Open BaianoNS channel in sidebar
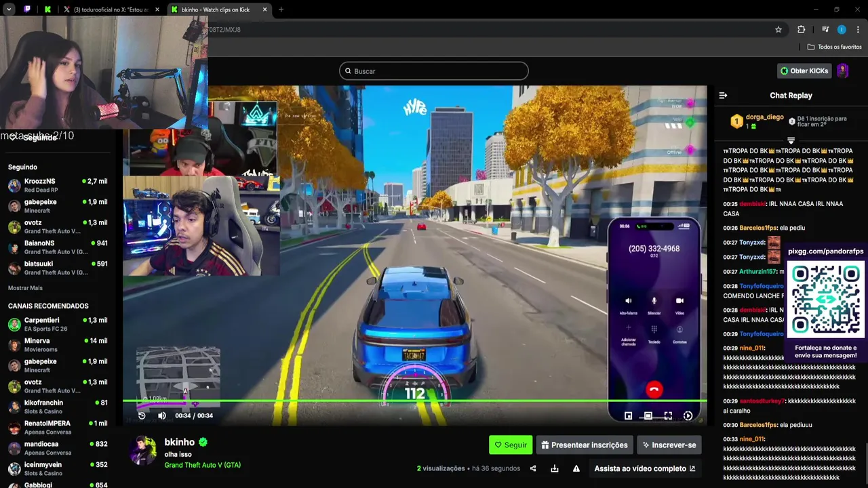Image resolution: width=868 pixels, height=488 pixels. 58,247
